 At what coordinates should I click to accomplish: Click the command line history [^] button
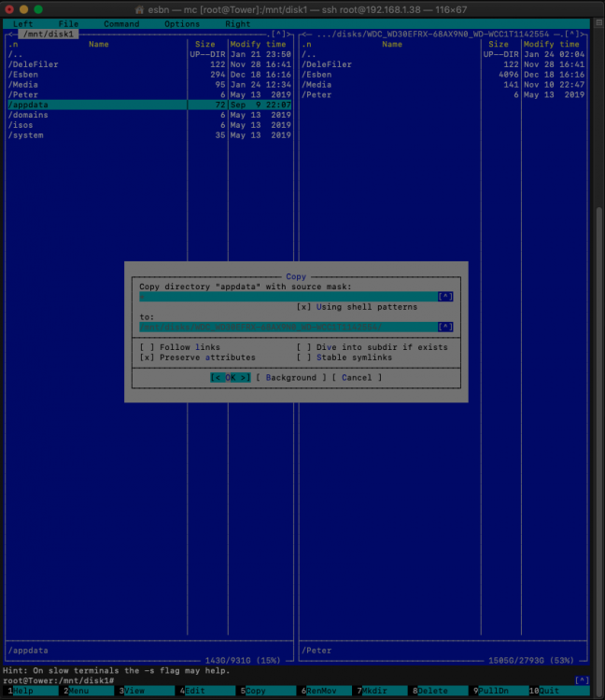tap(582, 680)
